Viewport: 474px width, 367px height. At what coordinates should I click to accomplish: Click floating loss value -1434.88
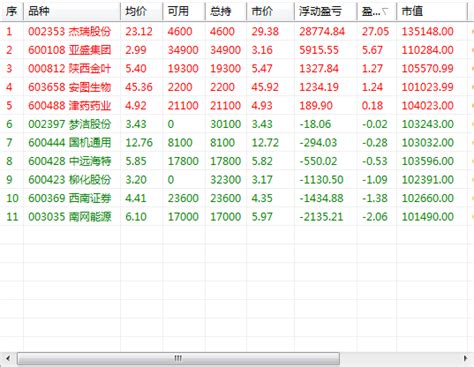[321, 198]
